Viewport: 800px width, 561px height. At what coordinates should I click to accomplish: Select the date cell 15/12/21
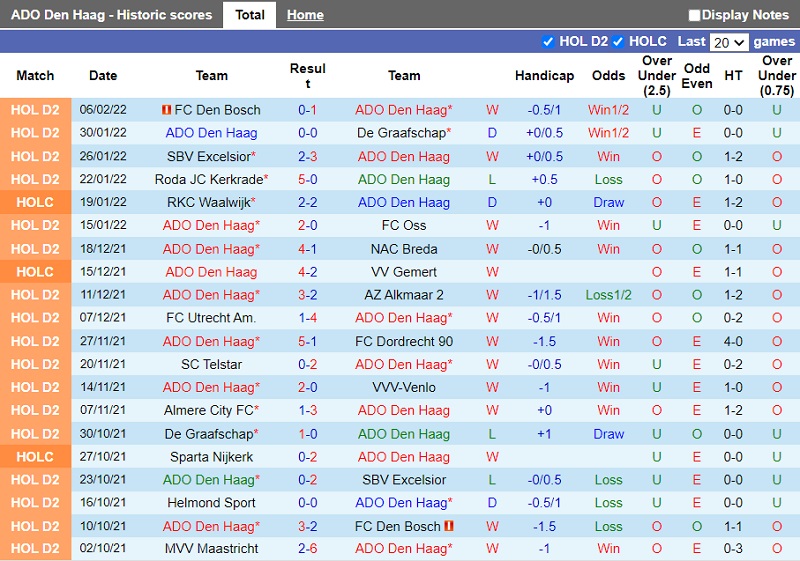(x=103, y=272)
